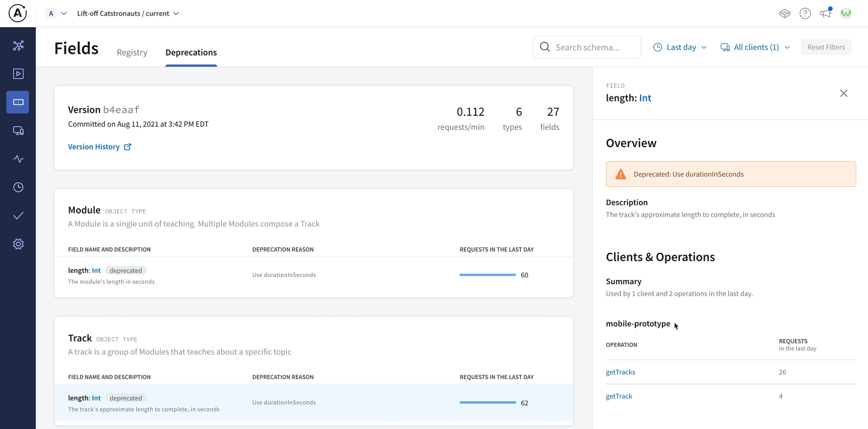Click the 26 requests value for getTracks

782,372
